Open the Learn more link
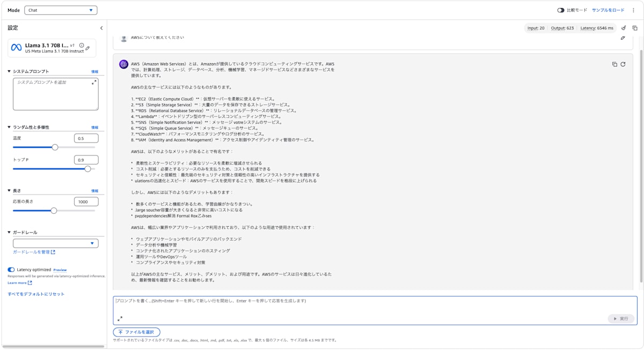The width and height of the screenshot is (644, 350). (x=20, y=282)
